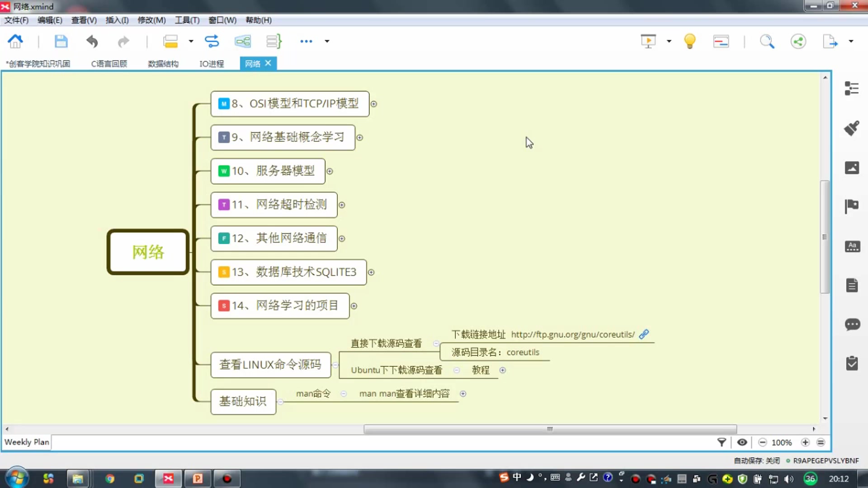Expand node 13 数据库技术SQLITE3
The height and width of the screenshot is (488, 868).
click(x=371, y=272)
